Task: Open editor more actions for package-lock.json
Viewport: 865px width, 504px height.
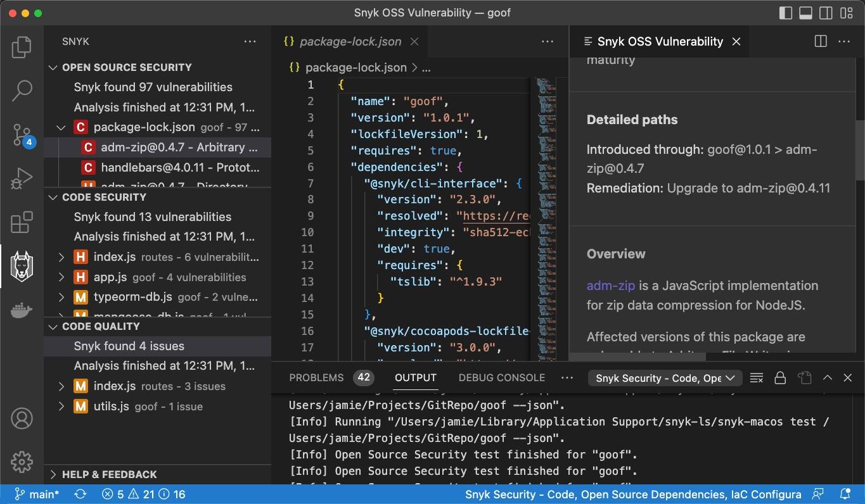Action: 548,42
